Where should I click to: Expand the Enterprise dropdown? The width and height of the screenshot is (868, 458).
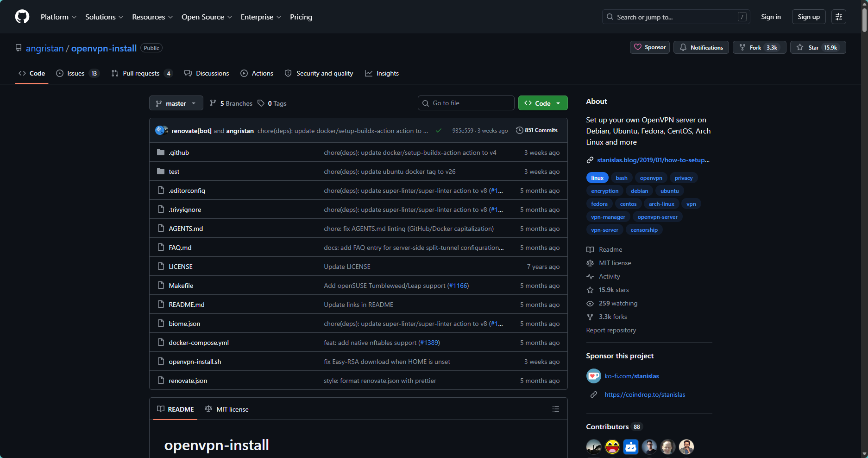[261, 17]
